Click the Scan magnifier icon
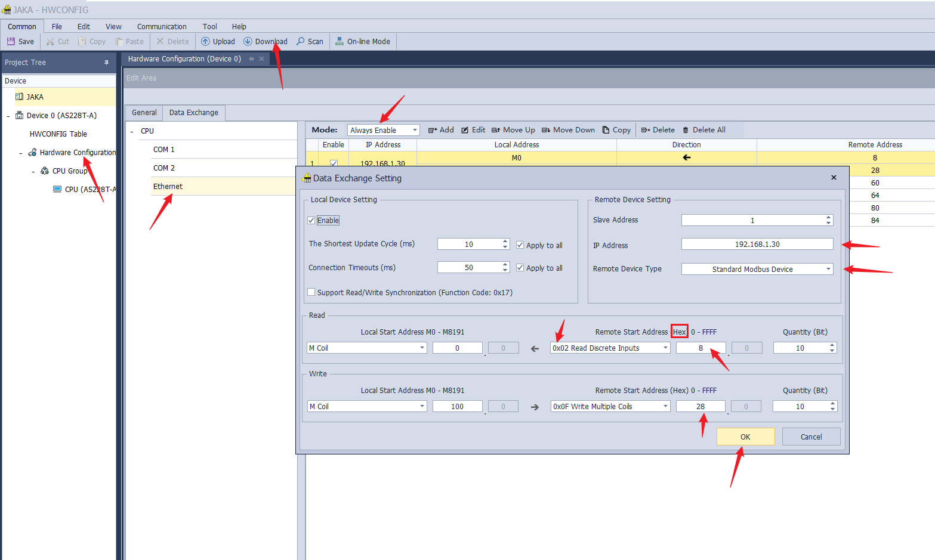Viewport: 935px width, 560px height. 301,42
